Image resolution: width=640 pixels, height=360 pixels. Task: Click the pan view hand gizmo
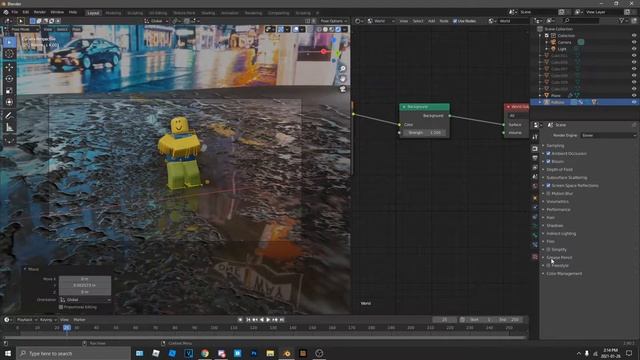(342, 78)
